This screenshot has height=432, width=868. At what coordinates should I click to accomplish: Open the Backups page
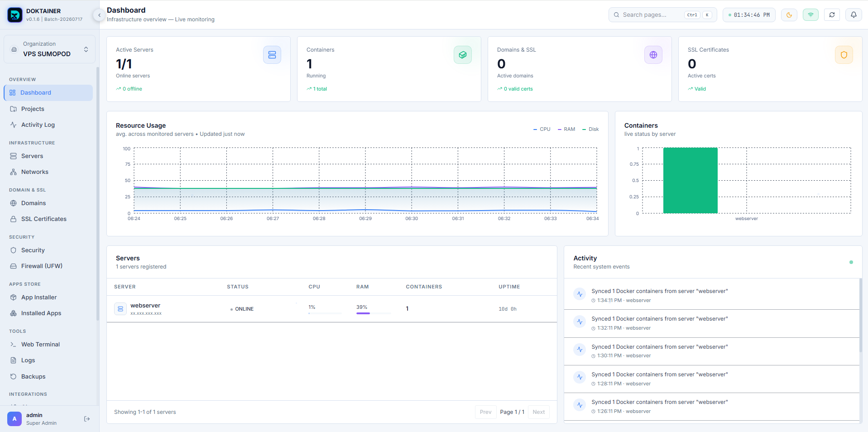[48, 376]
